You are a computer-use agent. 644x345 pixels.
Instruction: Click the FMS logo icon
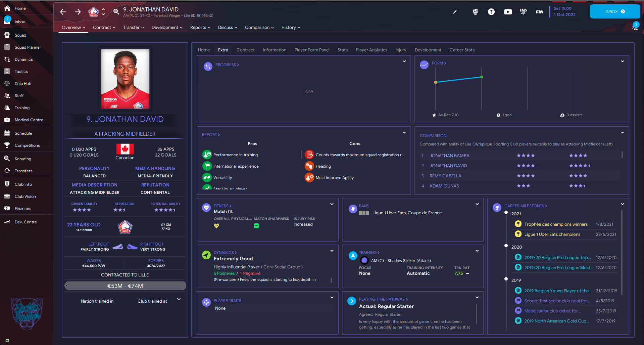524,12
